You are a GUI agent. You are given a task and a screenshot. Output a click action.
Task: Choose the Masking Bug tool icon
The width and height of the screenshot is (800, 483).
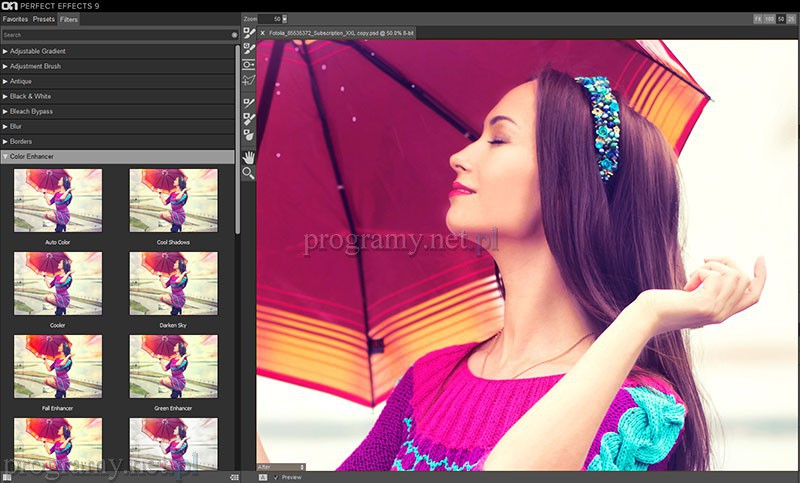(248, 65)
